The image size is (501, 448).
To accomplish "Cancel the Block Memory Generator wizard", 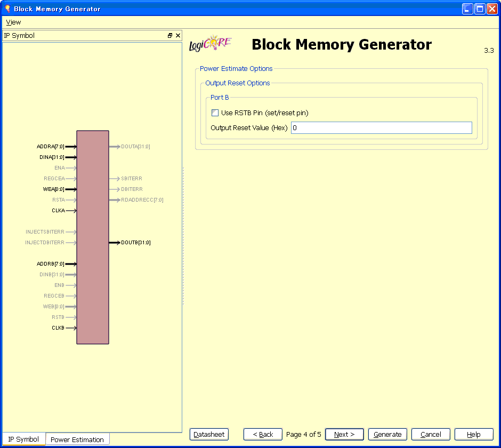I will (x=431, y=434).
